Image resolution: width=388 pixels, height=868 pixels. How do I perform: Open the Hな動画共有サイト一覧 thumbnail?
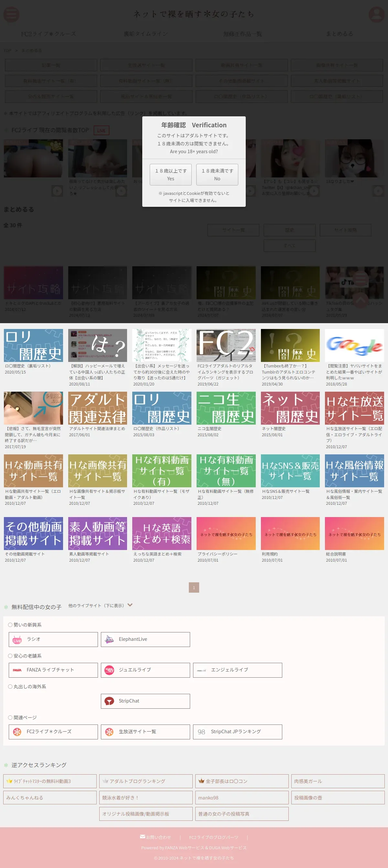click(33, 471)
